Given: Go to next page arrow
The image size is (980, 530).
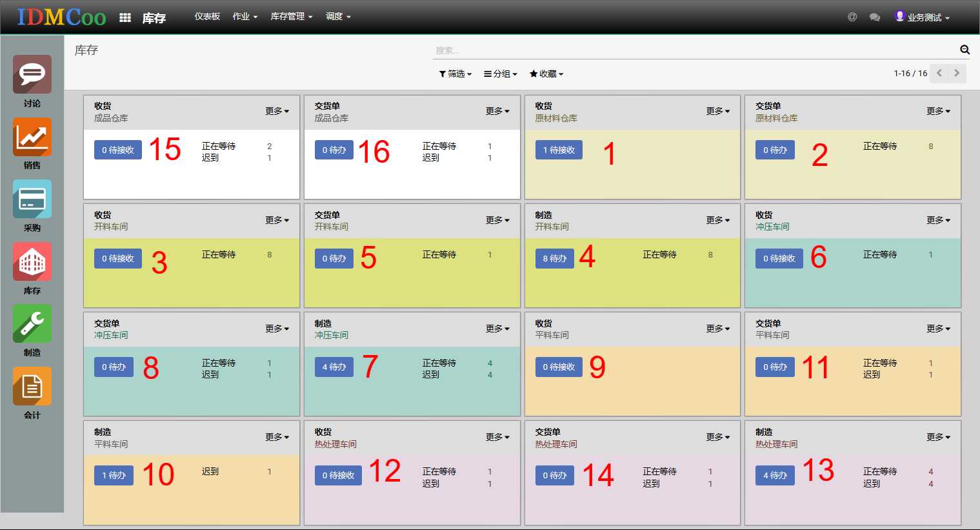Looking at the screenshot, I should point(957,73).
